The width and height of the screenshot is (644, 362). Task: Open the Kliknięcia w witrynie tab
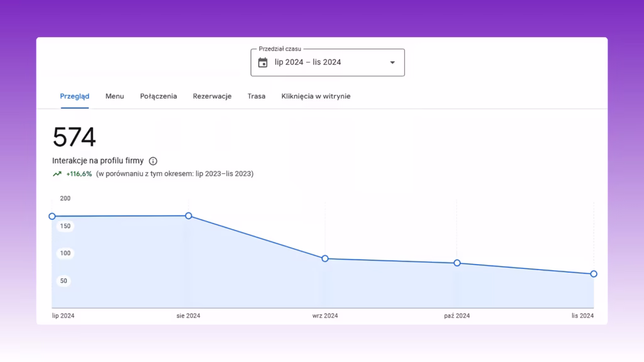point(316,96)
